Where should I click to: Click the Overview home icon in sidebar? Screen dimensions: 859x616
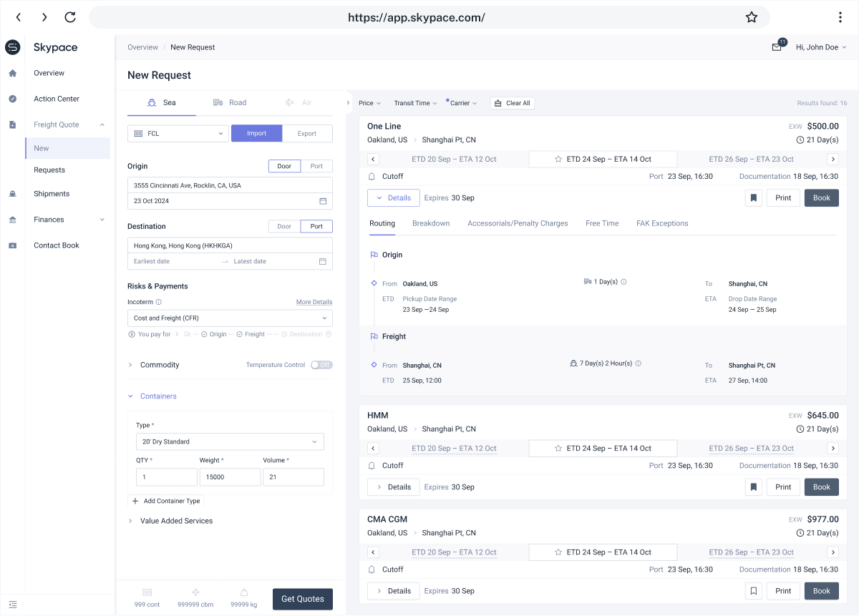pyautogui.click(x=13, y=73)
